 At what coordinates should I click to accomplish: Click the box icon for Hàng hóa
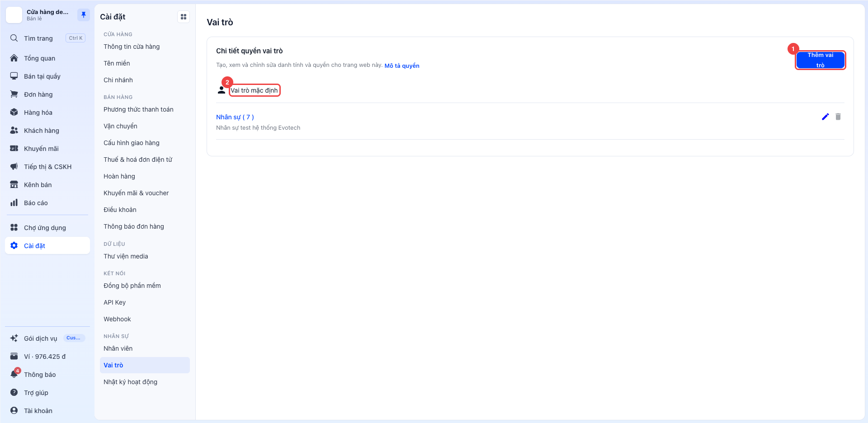click(x=14, y=112)
